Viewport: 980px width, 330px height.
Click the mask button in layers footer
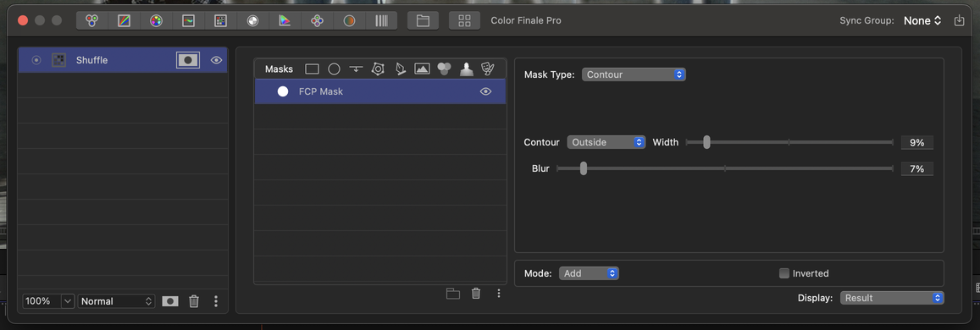(170, 301)
